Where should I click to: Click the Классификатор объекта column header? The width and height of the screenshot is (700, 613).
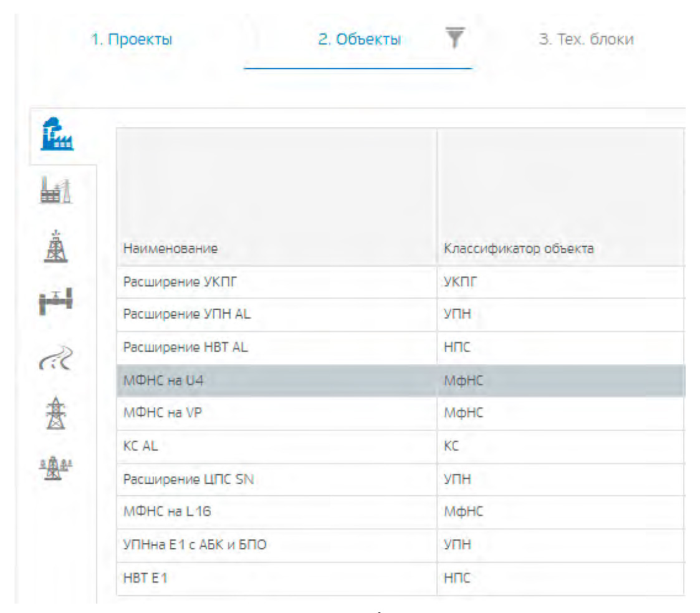click(519, 249)
